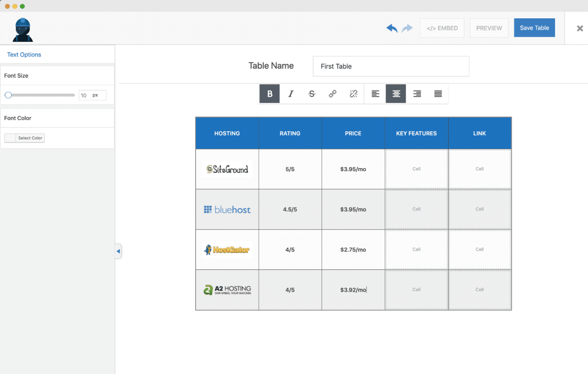Image resolution: width=588 pixels, height=374 pixels.
Task: Insert a link using the chain icon
Action: click(333, 94)
